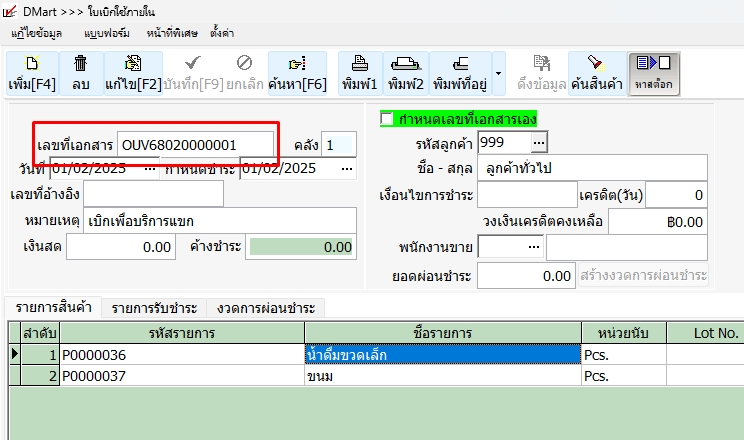Switch to the รายการรับชำระ tab

154,309
